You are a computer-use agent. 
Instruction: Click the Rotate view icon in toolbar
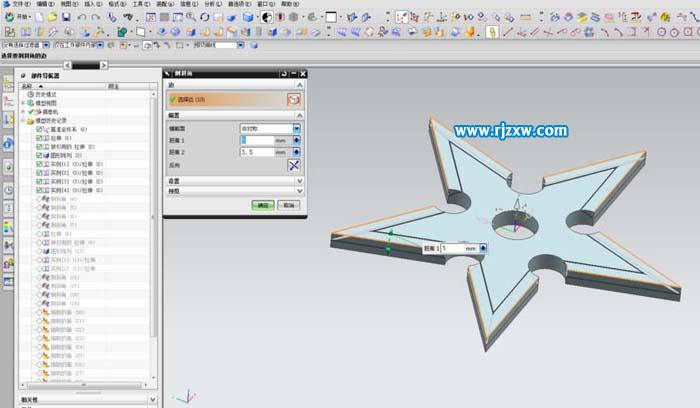pyautogui.click(x=204, y=17)
